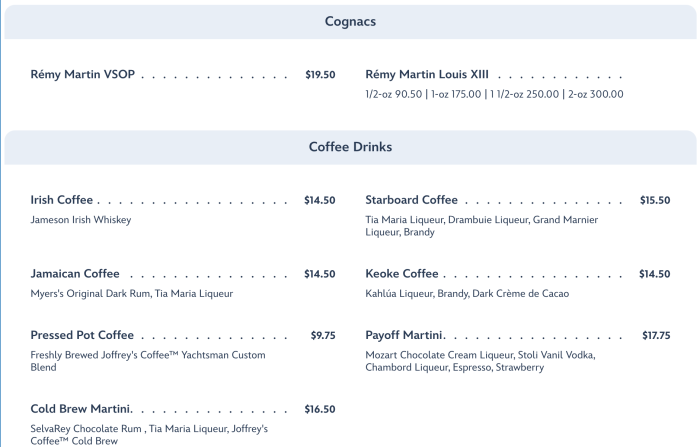Click the $17.75 Payoff Martini price

coord(656,335)
